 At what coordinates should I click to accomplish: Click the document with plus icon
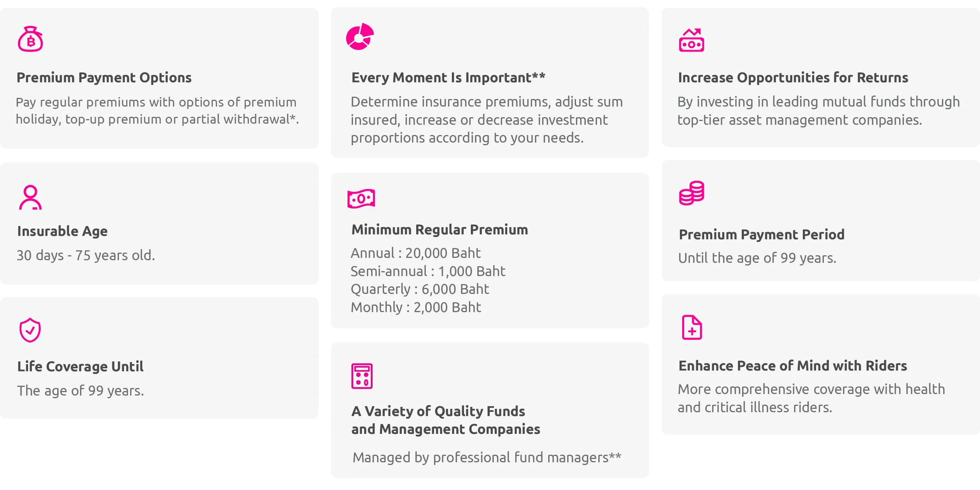pos(692,327)
